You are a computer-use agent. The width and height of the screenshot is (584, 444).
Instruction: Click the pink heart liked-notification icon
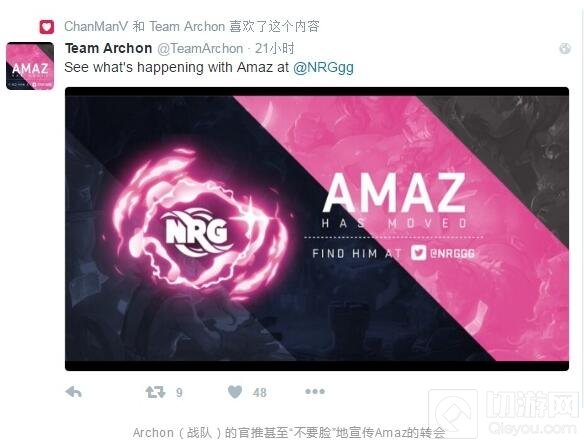click(x=47, y=27)
